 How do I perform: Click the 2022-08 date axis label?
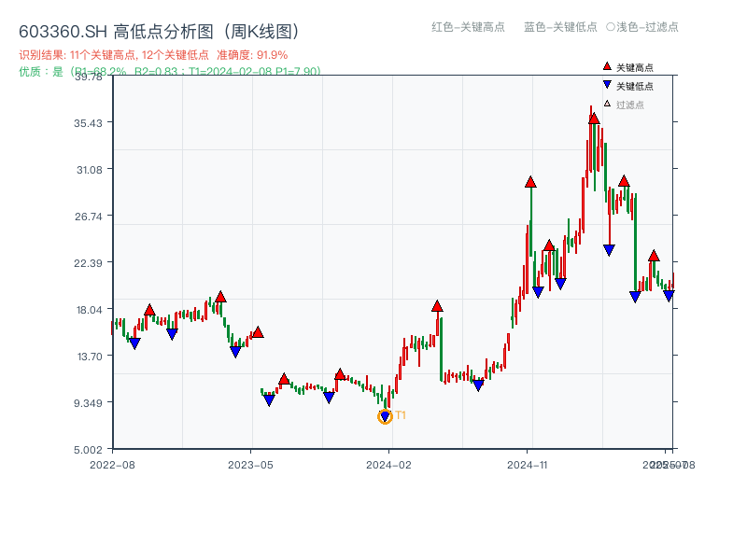tap(112, 465)
